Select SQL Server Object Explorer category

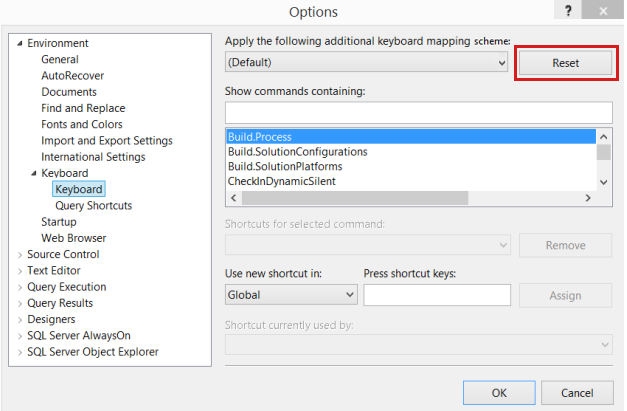coord(93,352)
